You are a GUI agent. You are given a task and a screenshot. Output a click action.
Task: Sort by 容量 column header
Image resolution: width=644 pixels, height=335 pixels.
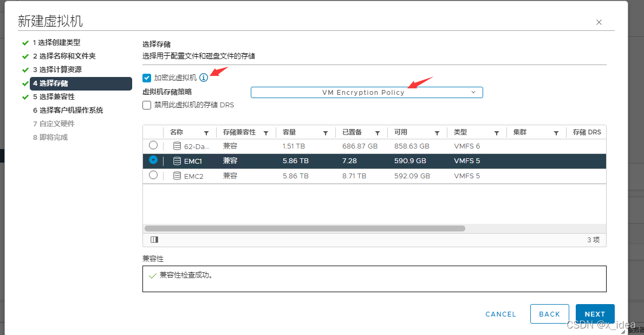289,132
